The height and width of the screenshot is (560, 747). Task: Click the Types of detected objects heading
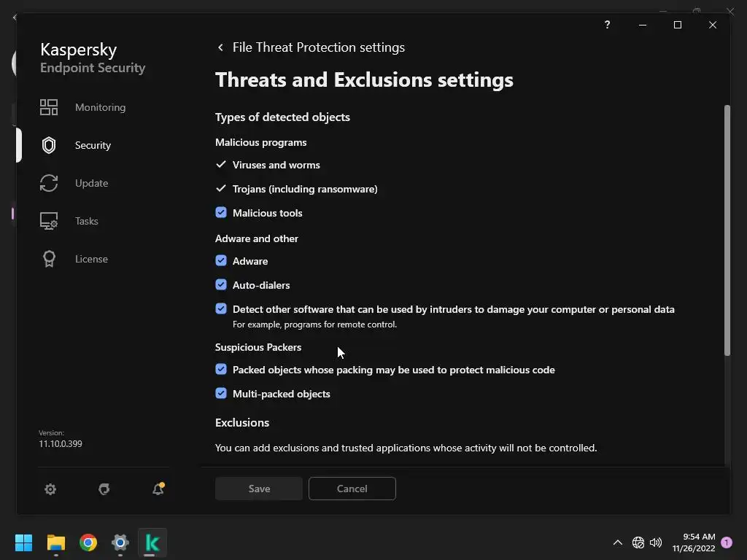[x=282, y=117]
